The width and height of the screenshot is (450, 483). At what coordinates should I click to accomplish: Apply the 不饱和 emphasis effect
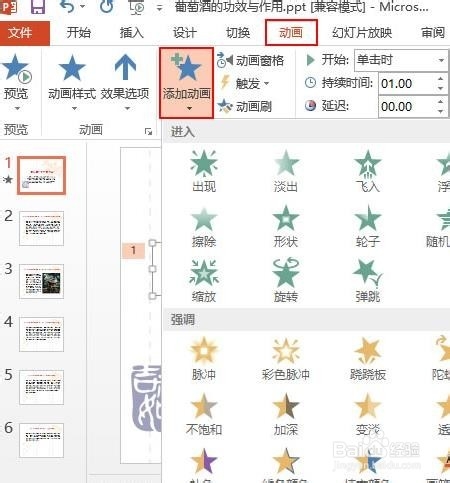point(204,414)
